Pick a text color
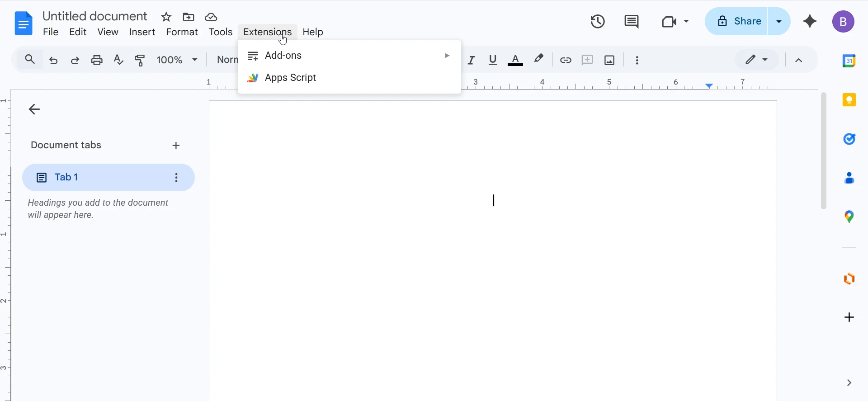Image resolution: width=868 pixels, height=401 pixels. coord(515,60)
